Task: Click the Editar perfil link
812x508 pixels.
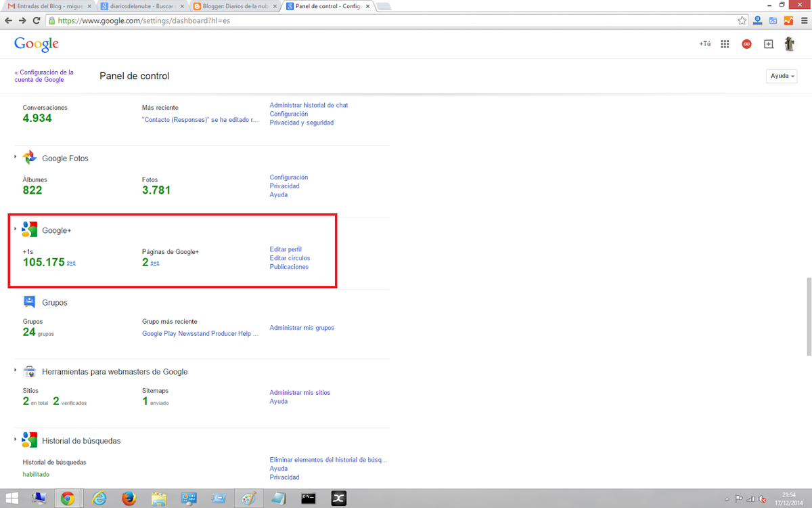Action: click(x=286, y=249)
